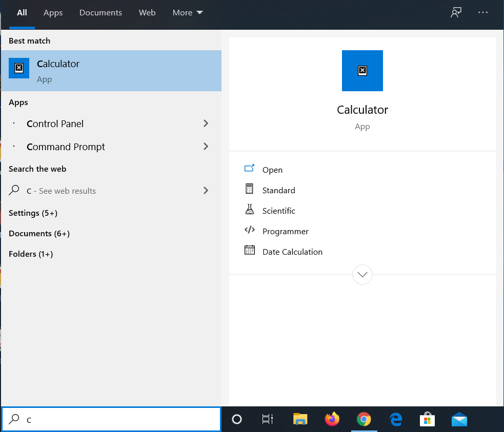Switch to the All tab

[22, 13]
